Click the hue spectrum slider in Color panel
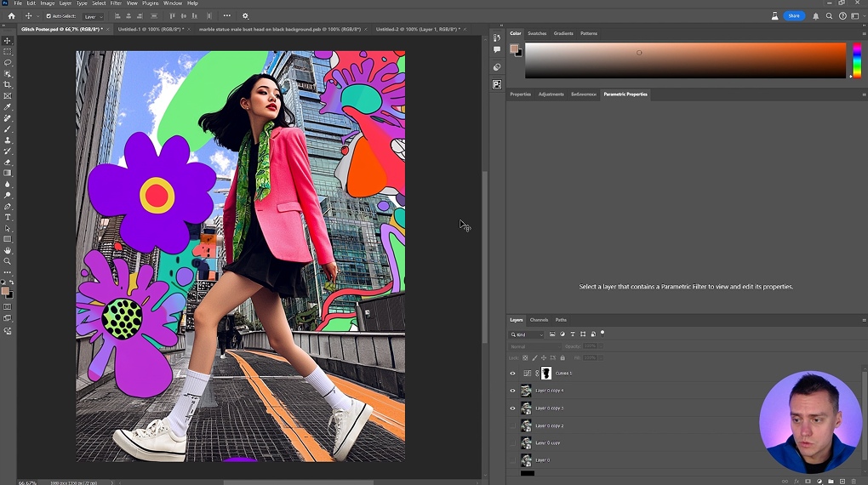 tap(856, 60)
